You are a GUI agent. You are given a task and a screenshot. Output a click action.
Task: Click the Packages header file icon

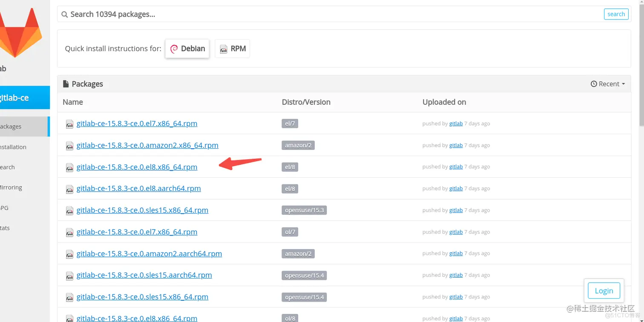(x=66, y=84)
